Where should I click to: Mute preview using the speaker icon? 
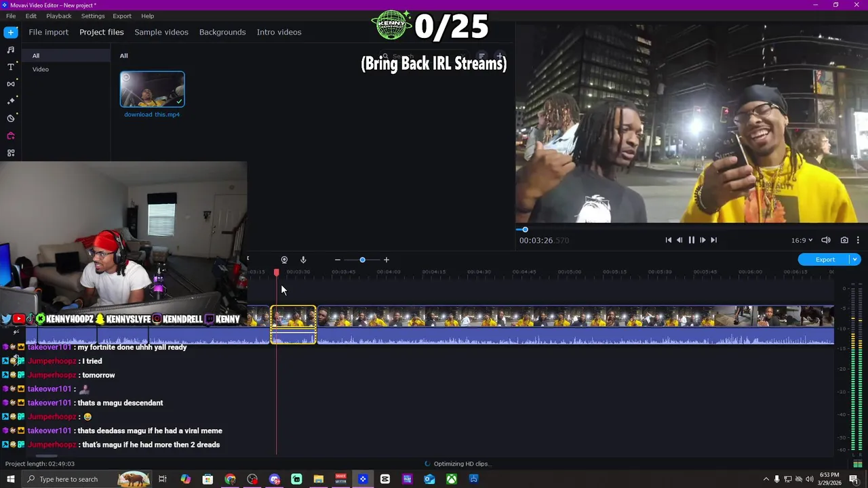tap(826, 240)
